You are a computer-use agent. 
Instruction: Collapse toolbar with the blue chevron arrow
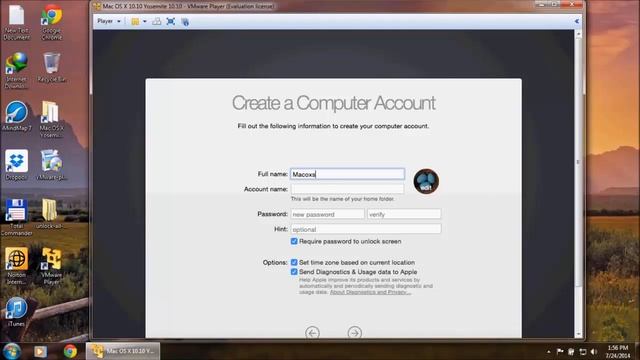577,21
